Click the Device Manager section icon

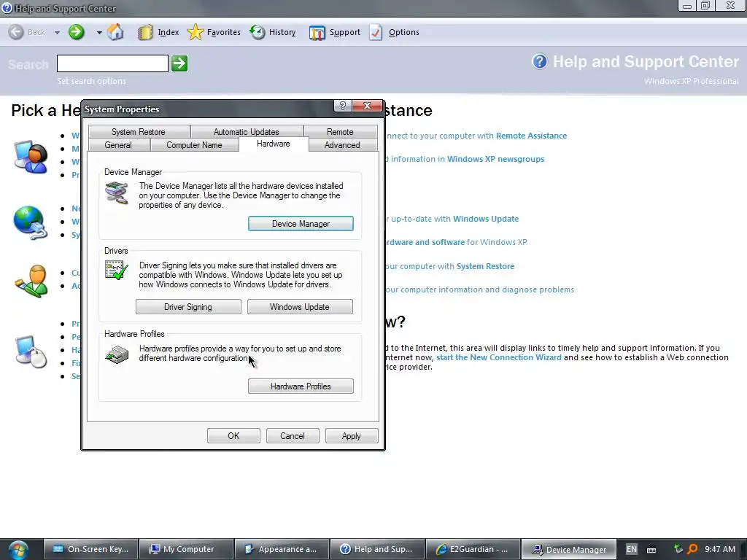(117, 192)
